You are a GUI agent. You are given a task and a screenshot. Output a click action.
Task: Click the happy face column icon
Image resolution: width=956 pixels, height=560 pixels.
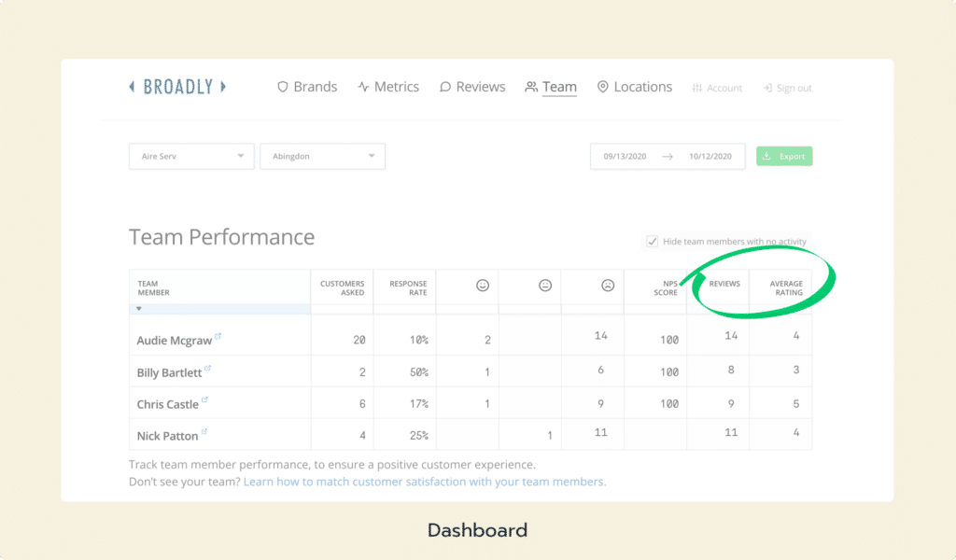(x=483, y=286)
